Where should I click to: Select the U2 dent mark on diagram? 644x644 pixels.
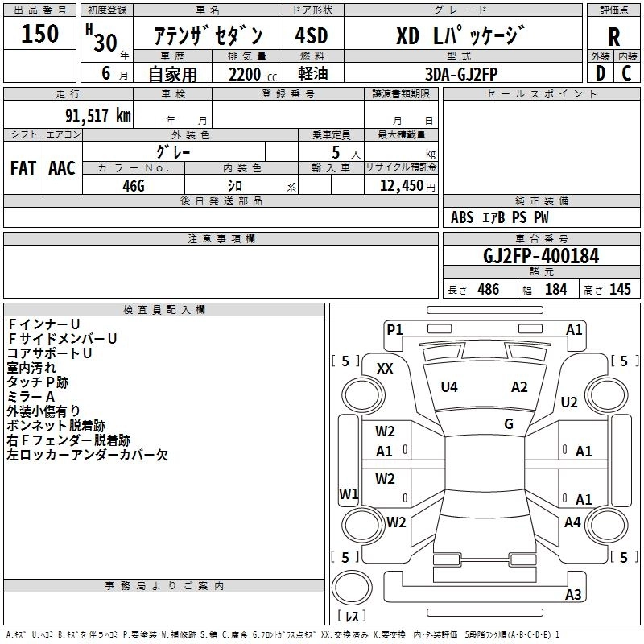[x=569, y=402]
